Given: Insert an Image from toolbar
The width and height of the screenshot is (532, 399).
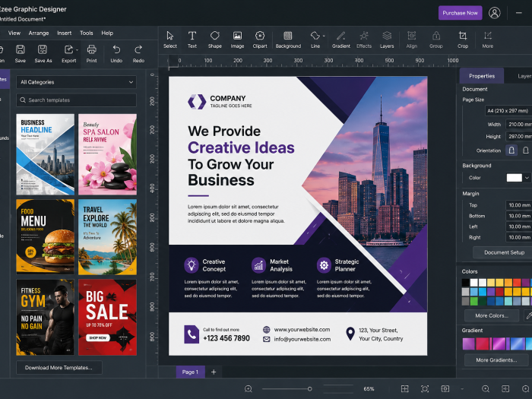Looking at the screenshot, I should click(237, 40).
